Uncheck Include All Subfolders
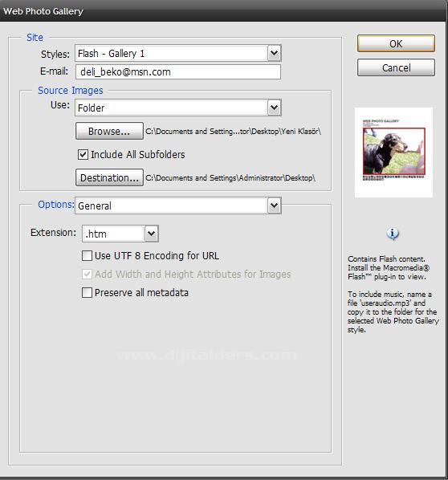448x480 pixels. pos(83,155)
